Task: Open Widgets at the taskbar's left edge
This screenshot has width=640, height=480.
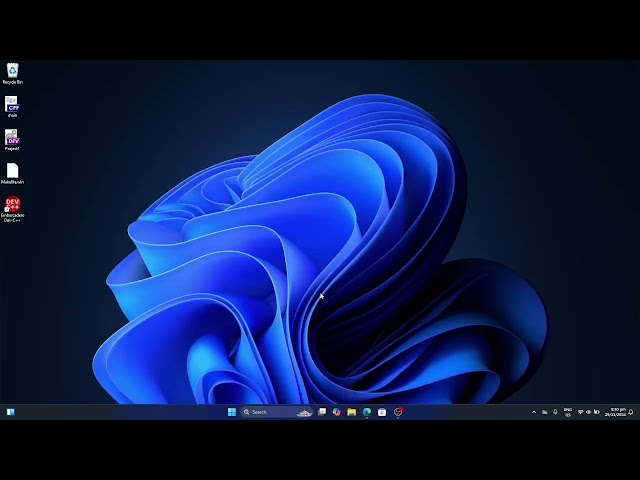Action: (x=11, y=412)
